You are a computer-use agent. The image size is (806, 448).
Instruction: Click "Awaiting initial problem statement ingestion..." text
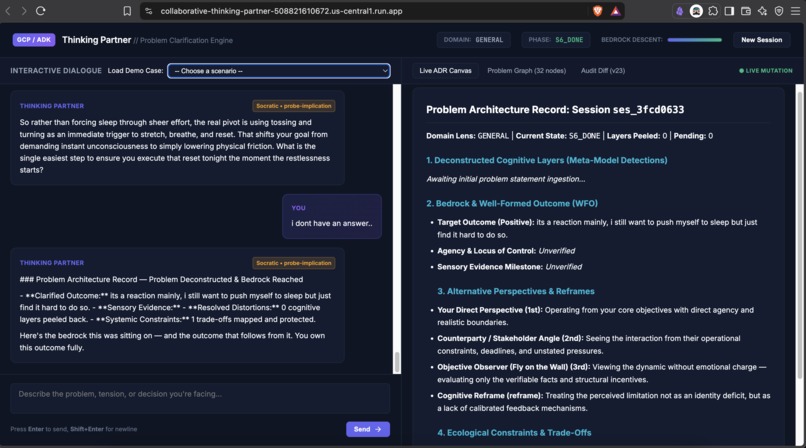pos(505,179)
